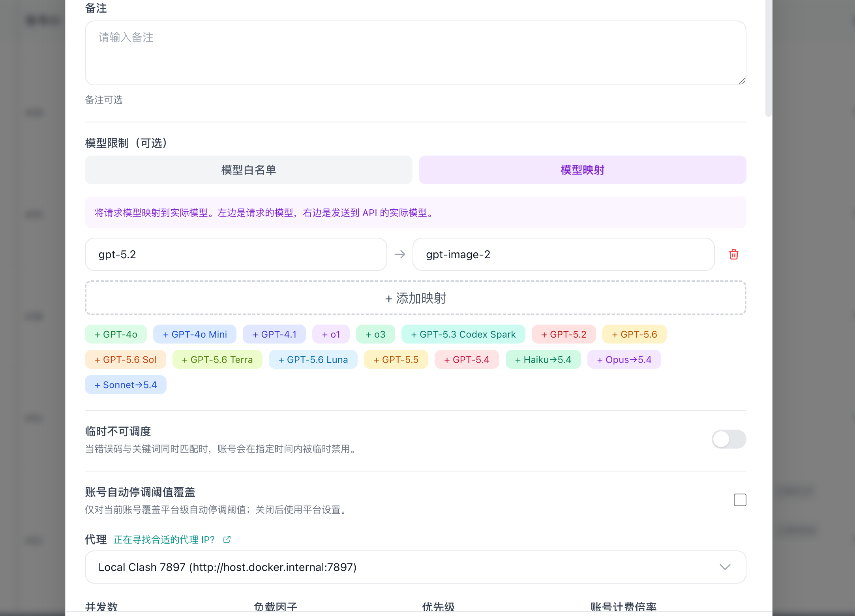Screen dimensions: 855x616
Task: Switch to the 模型映射 tab
Action: (x=582, y=170)
